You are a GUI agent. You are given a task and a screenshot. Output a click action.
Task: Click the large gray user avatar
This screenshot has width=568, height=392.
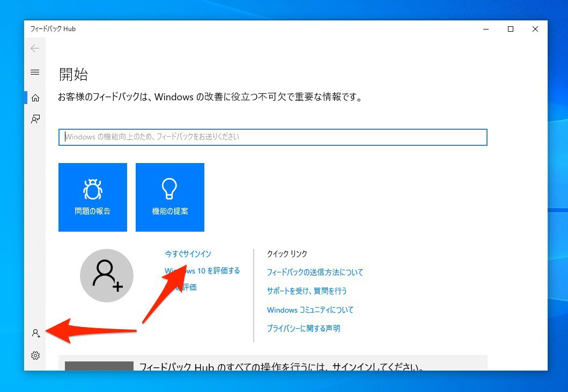point(107,275)
